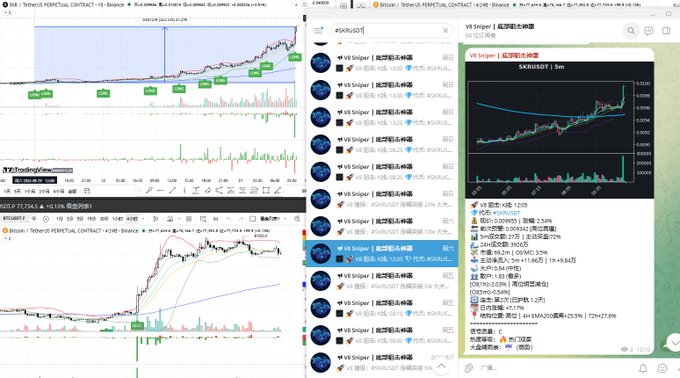Viewport: 680px width, 378px height.
Task: Select the rectangle drawing tool in SKR toolbar
Action: click(x=266, y=190)
